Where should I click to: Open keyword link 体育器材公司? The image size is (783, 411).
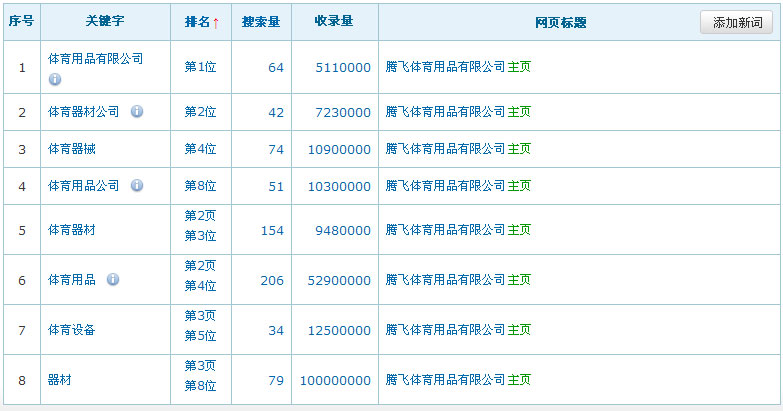point(84,111)
